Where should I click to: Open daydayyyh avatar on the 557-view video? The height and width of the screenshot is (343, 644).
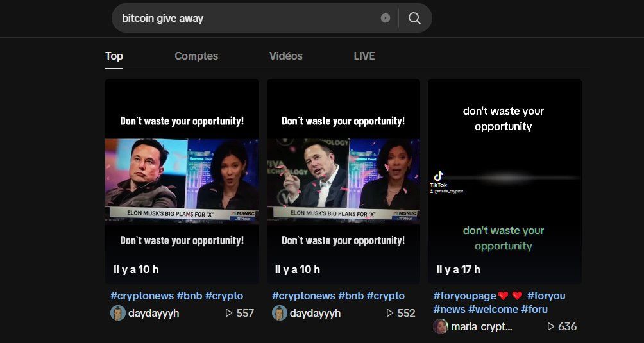click(x=117, y=313)
